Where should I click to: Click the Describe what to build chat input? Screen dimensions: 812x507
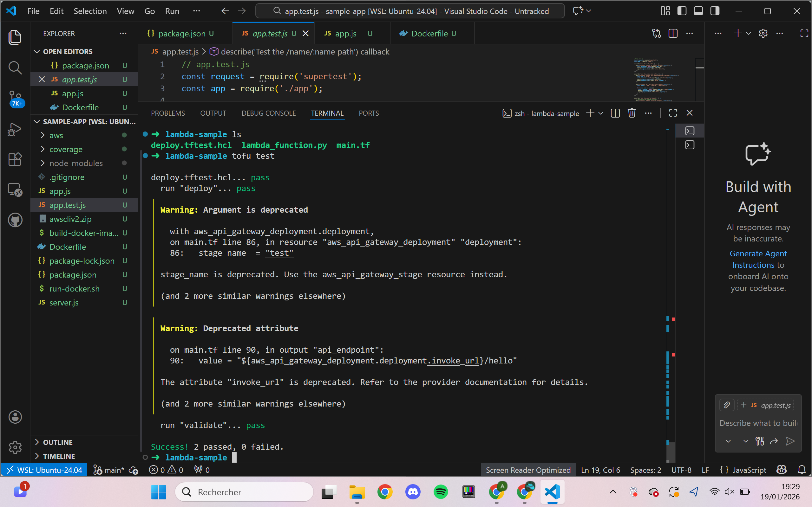tap(758, 423)
